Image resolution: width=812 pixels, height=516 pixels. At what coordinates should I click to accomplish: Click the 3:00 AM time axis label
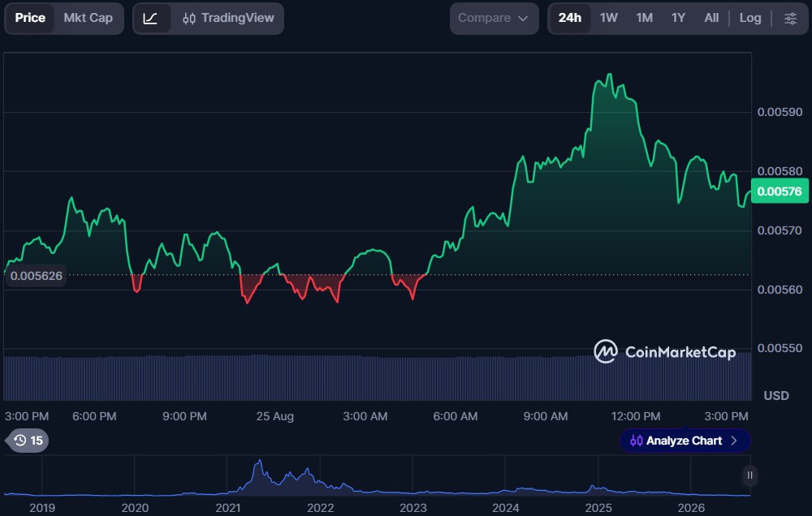[365, 417]
